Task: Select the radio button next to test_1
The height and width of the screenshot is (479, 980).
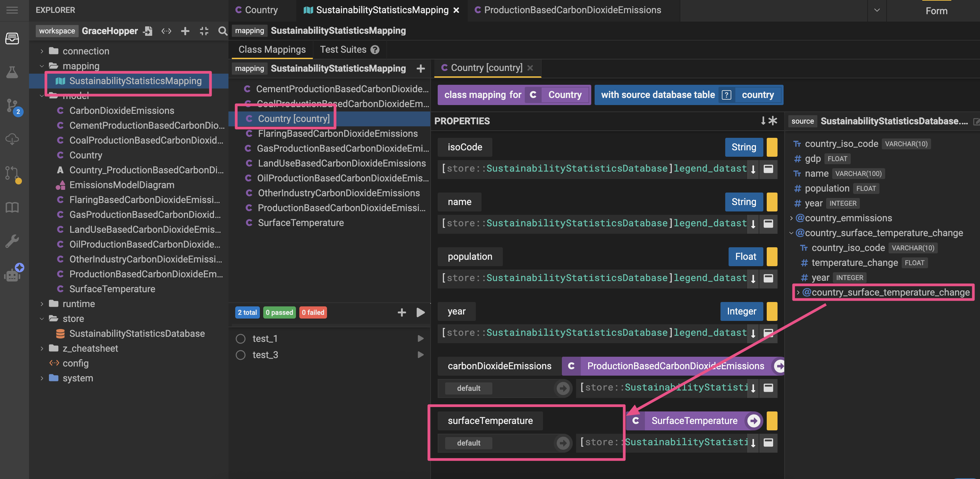Action: coord(240,338)
